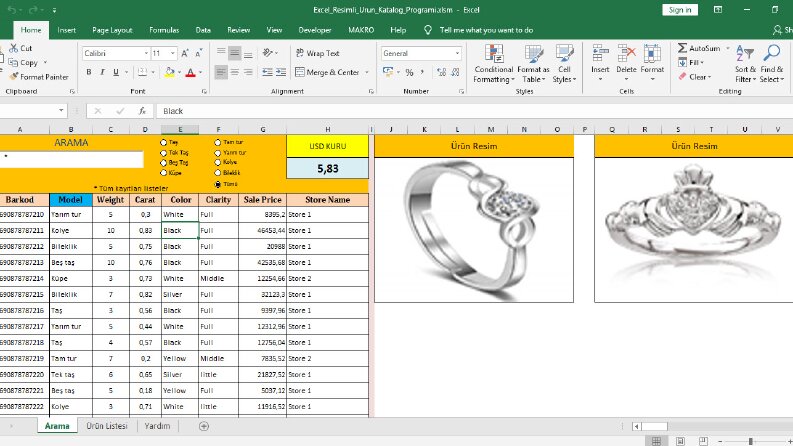
Task: Open the Name Box dropdown arrow
Action: (61, 111)
